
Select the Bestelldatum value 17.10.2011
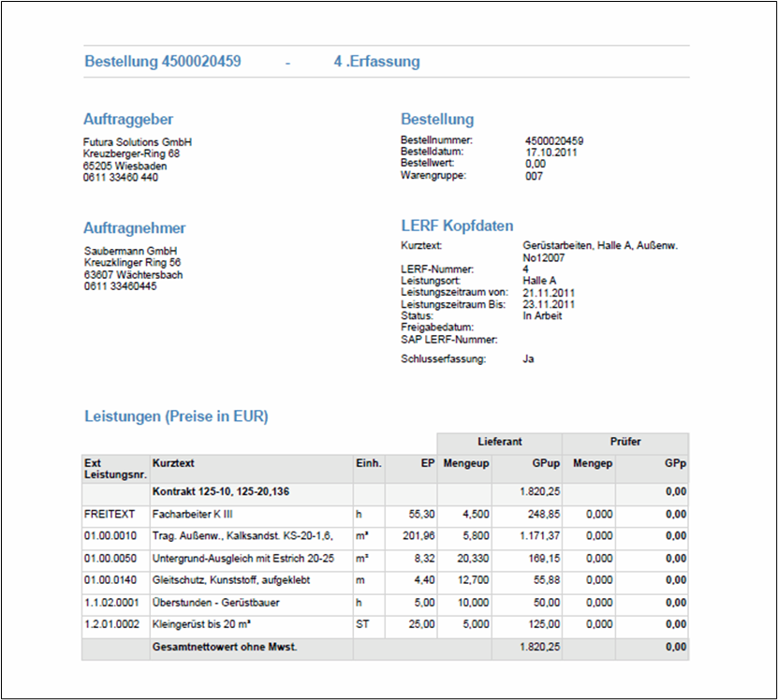tap(550, 152)
